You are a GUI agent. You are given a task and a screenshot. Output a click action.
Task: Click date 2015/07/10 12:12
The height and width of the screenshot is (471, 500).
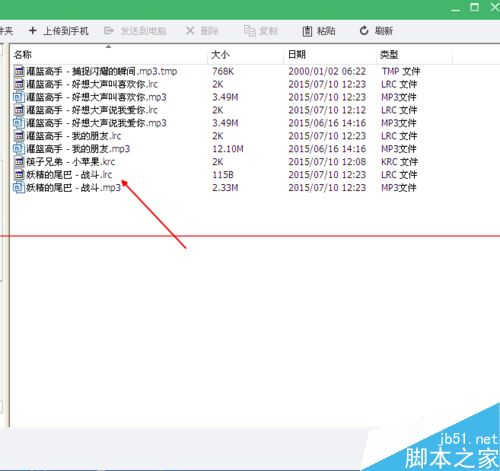(x=327, y=110)
